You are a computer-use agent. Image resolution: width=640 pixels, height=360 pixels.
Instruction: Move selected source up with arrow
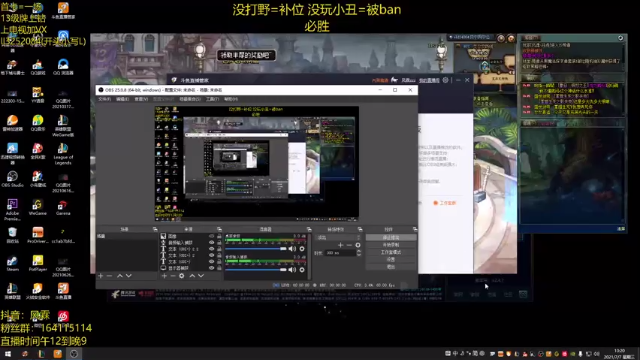click(x=192, y=276)
